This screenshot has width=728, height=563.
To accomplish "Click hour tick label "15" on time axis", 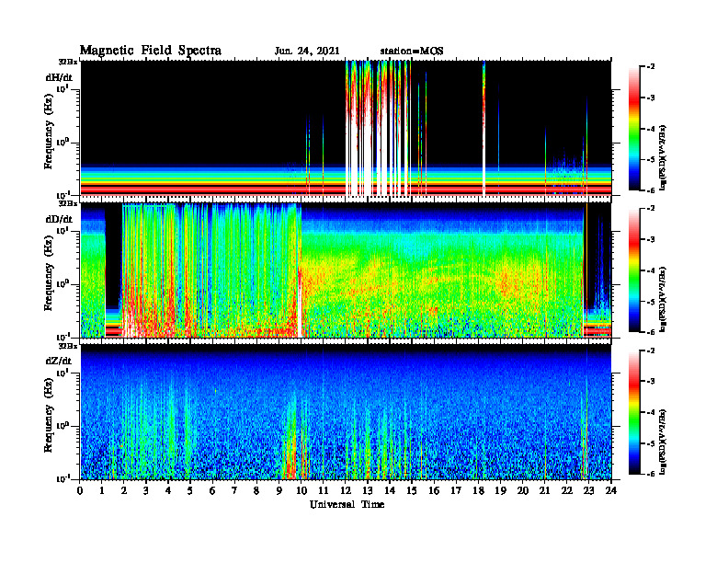I will [x=412, y=490].
